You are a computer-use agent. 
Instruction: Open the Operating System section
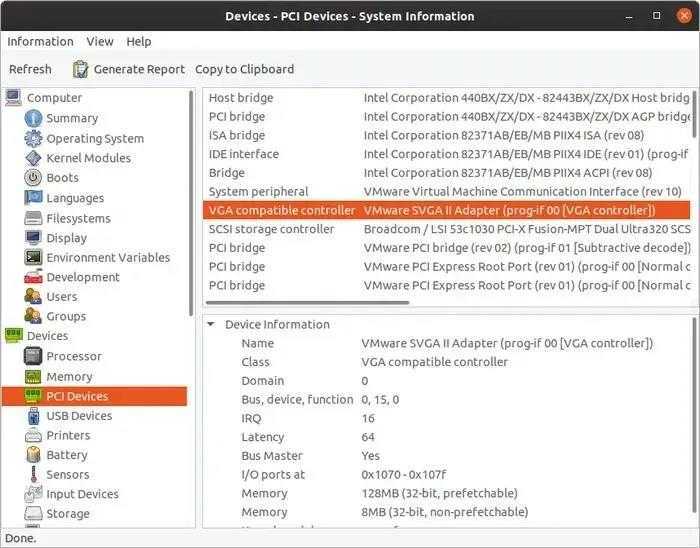95,138
